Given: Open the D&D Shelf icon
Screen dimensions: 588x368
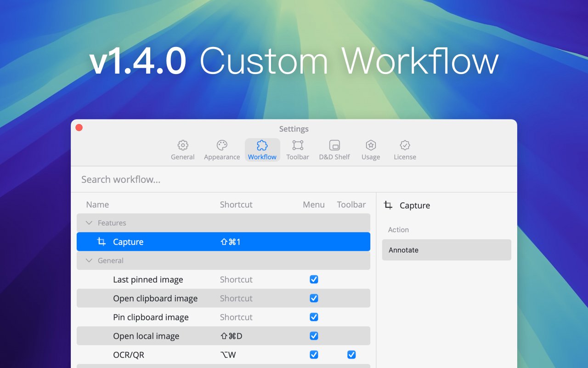Looking at the screenshot, I should pos(334,145).
